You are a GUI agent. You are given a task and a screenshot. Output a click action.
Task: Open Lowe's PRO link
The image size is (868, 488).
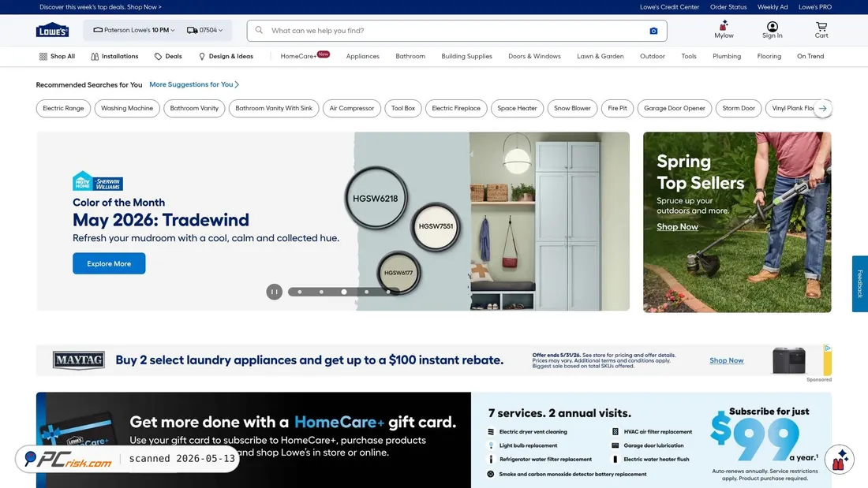click(815, 7)
